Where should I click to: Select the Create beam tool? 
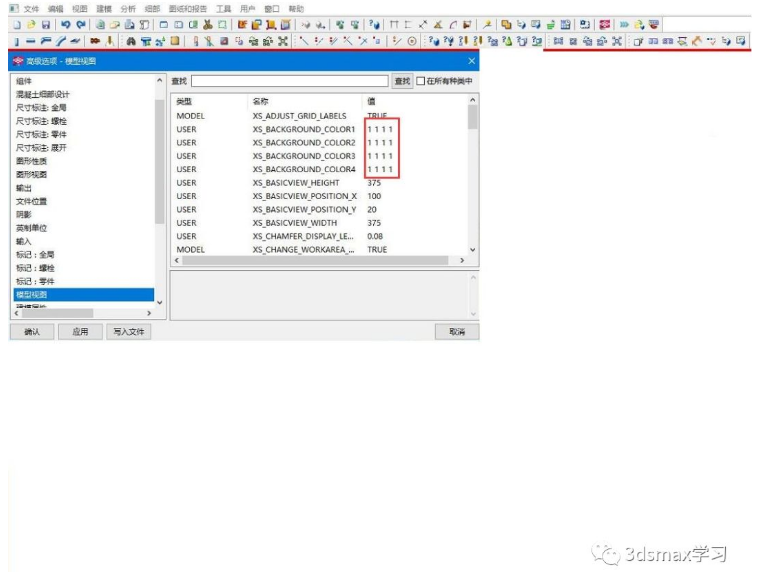click(31, 42)
